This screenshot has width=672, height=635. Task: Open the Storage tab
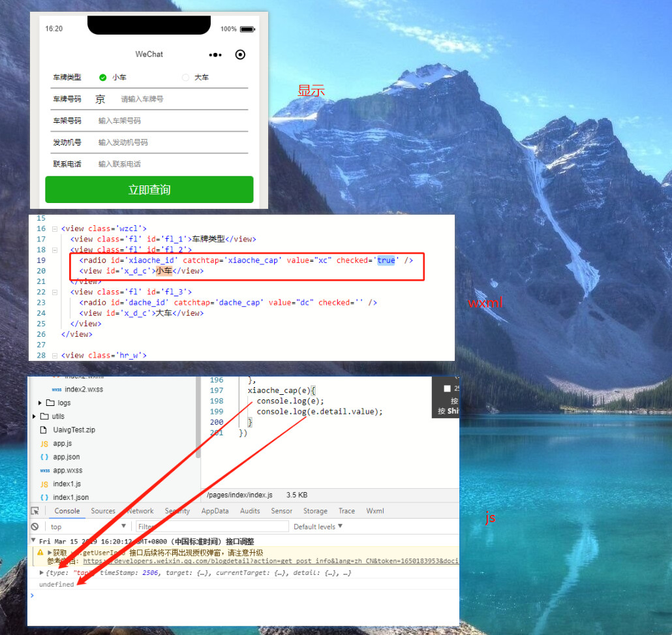pos(315,510)
